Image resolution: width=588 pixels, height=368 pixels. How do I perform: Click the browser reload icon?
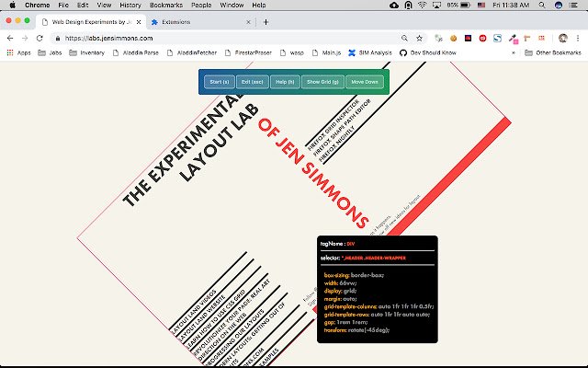(40, 38)
